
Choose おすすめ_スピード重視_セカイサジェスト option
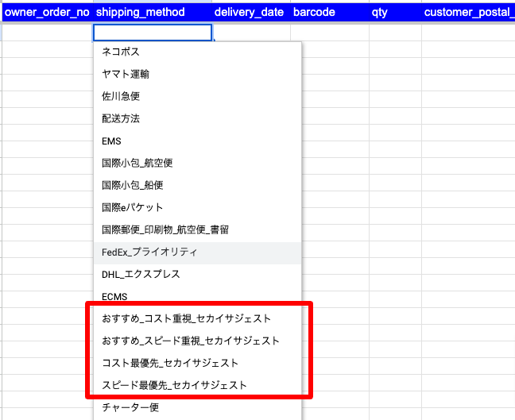coord(191,341)
